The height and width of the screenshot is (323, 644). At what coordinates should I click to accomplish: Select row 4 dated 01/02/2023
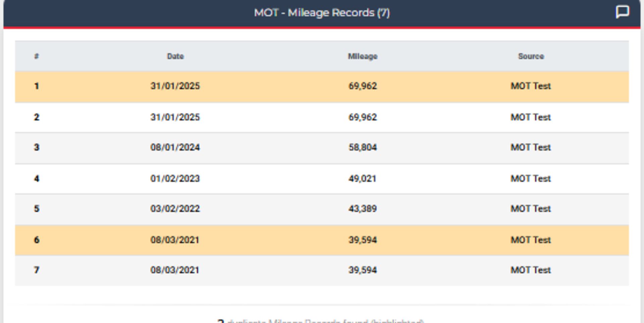click(x=322, y=179)
